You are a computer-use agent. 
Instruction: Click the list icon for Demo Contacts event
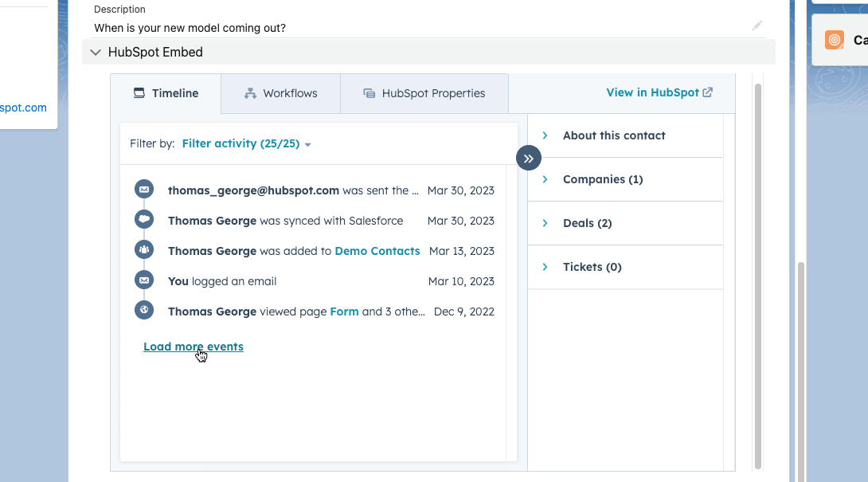[144, 249]
